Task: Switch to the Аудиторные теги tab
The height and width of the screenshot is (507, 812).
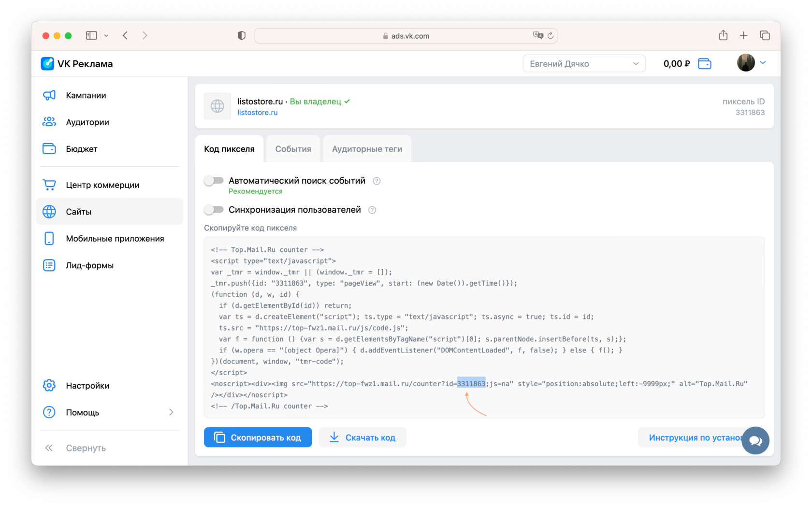Action: [x=367, y=149]
